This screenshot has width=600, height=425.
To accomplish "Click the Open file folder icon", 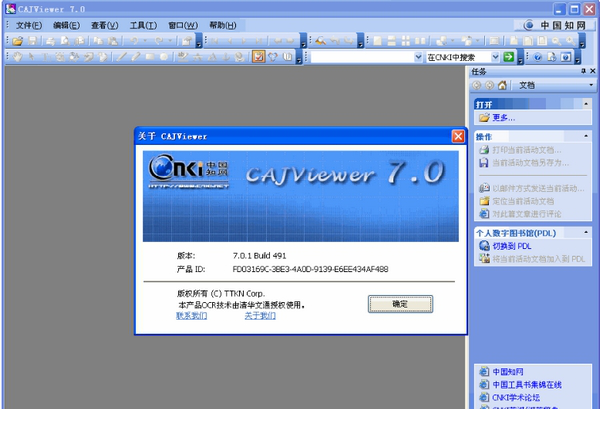I will coord(17,41).
